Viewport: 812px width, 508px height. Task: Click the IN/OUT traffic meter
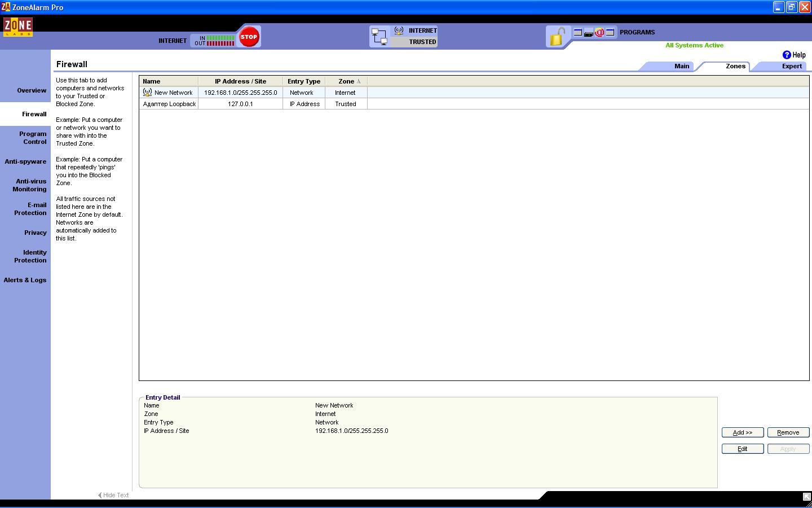coord(214,41)
